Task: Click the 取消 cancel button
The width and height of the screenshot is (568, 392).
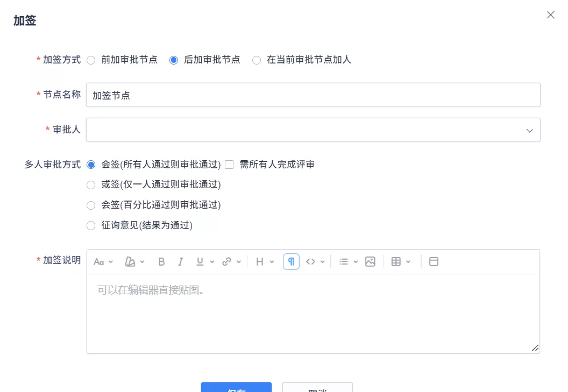Action: pos(317,389)
